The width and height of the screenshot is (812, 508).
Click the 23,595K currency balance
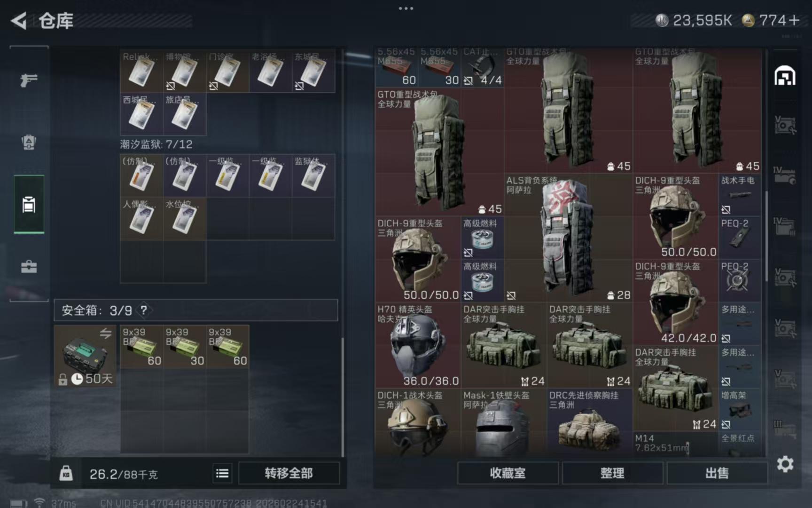(x=694, y=21)
